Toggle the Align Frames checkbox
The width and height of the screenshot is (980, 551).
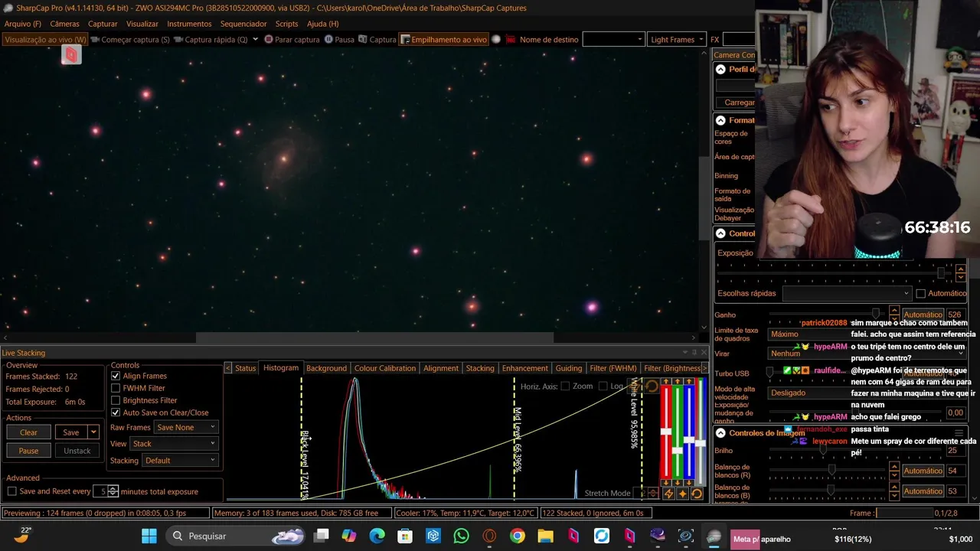(x=116, y=376)
